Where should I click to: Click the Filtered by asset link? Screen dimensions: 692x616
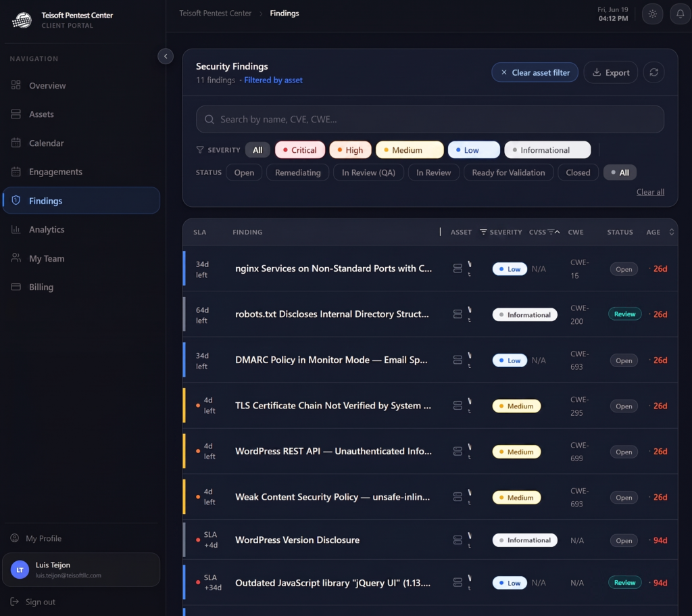click(x=273, y=80)
